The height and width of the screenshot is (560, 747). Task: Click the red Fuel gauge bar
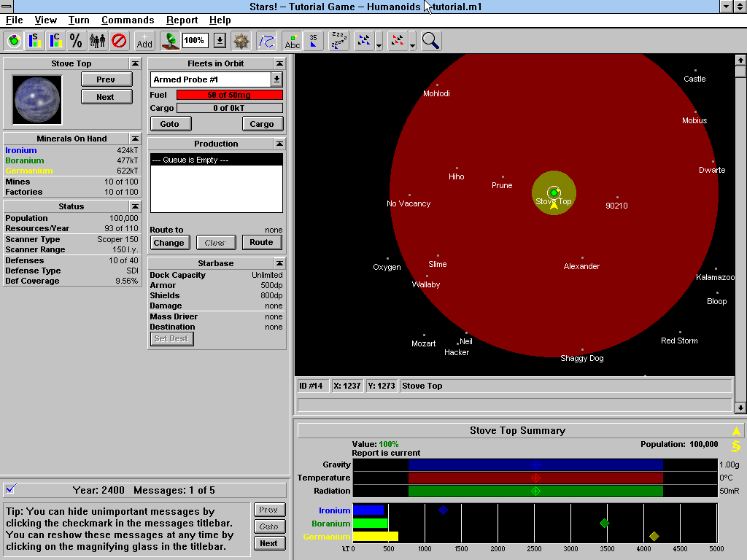229,95
